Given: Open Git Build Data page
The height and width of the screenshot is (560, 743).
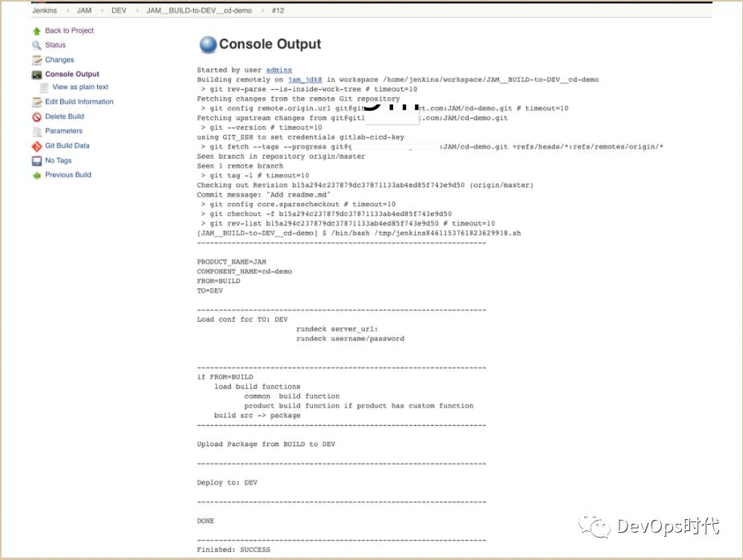Looking at the screenshot, I should pos(67,145).
